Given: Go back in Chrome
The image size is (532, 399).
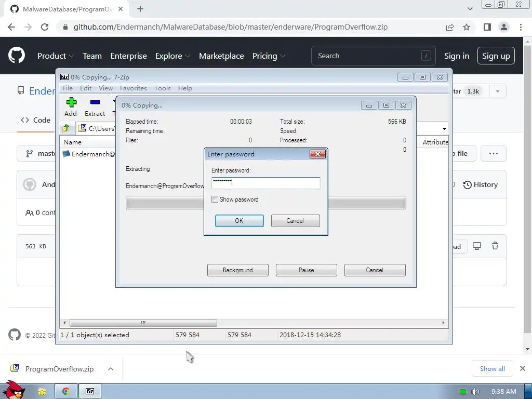Looking at the screenshot, I should (11, 27).
